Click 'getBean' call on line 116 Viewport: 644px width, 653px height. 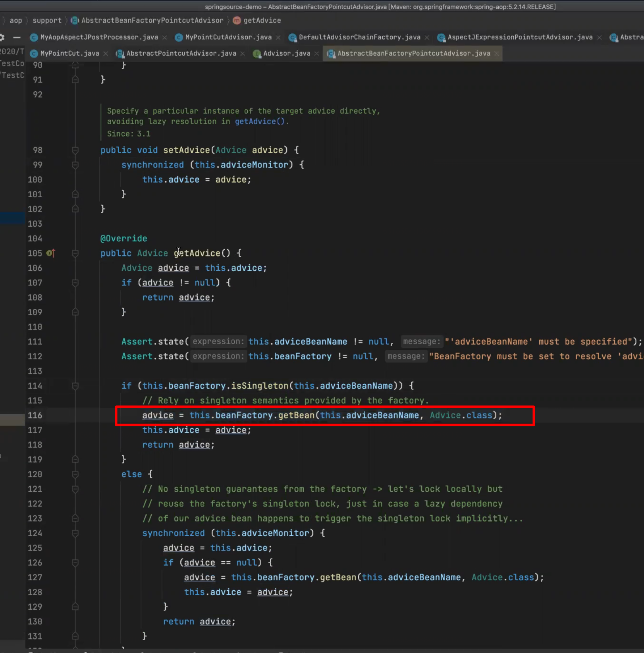pyautogui.click(x=297, y=415)
